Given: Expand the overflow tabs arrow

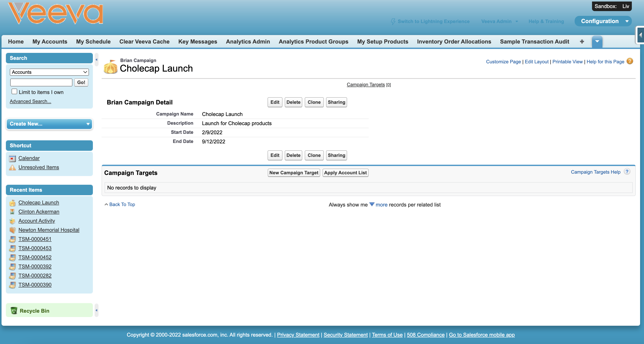Looking at the screenshot, I should coord(597,42).
